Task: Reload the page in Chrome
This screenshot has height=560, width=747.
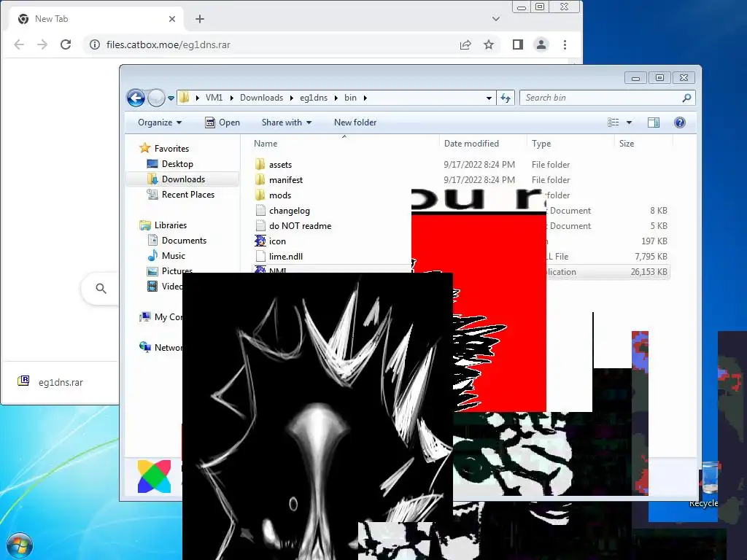Action: 66,44
